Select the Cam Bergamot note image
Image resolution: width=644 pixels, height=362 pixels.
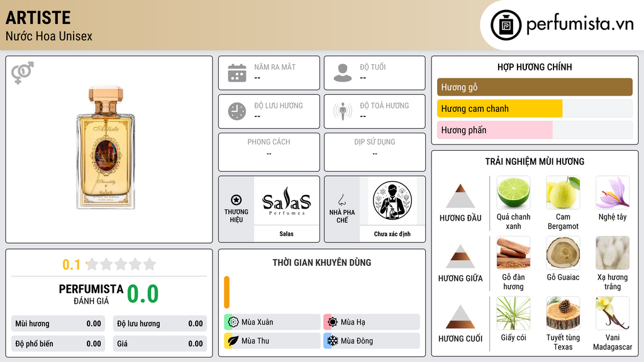click(x=563, y=192)
